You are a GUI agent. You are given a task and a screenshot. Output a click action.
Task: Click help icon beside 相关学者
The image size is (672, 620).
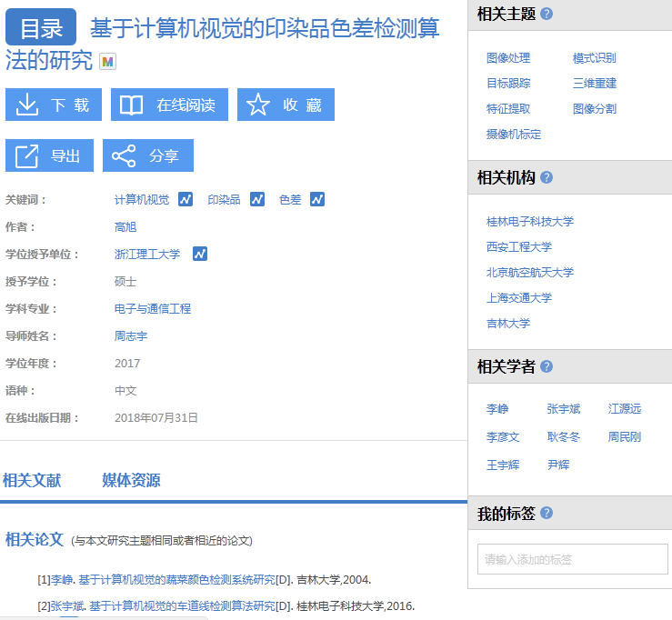(x=547, y=366)
